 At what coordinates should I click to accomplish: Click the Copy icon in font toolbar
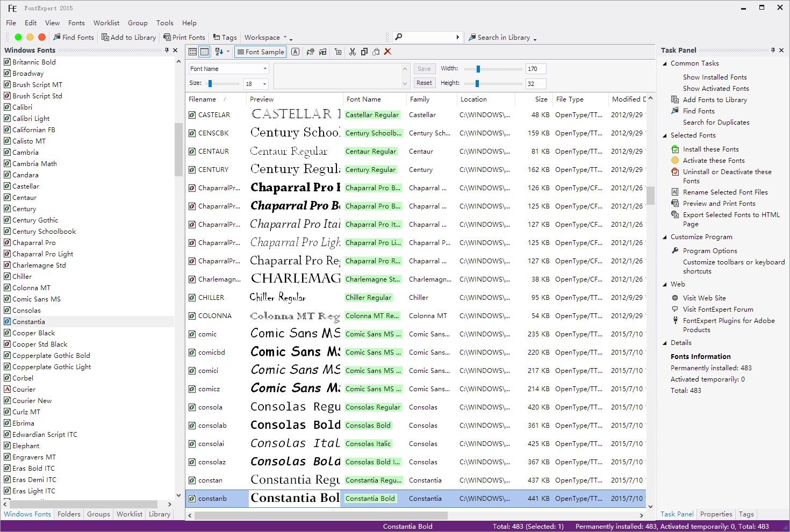point(364,52)
